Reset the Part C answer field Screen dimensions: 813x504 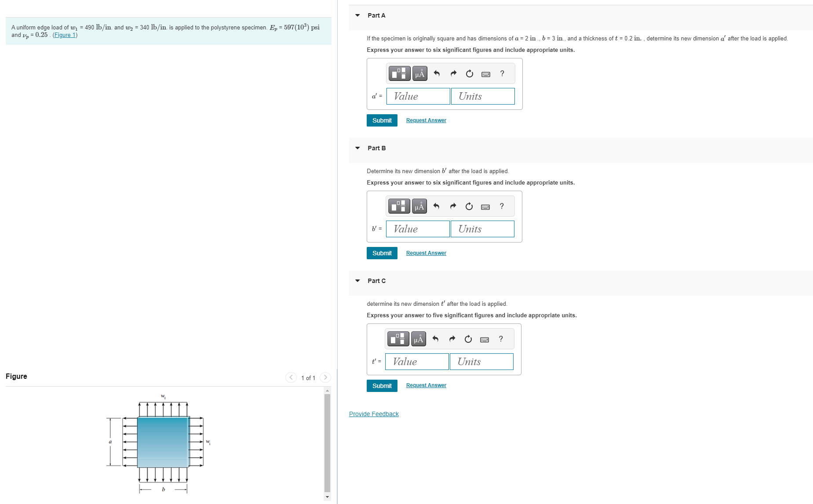point(467,339)
